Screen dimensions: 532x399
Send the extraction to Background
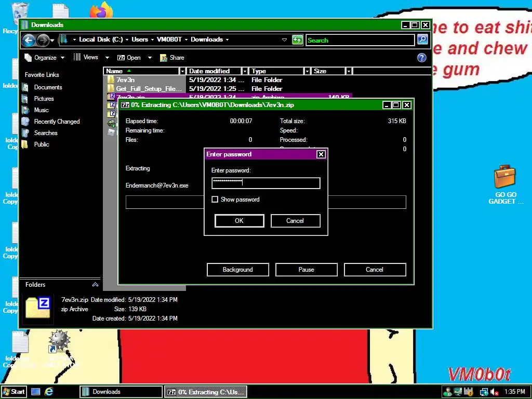(x=238, y=270)
